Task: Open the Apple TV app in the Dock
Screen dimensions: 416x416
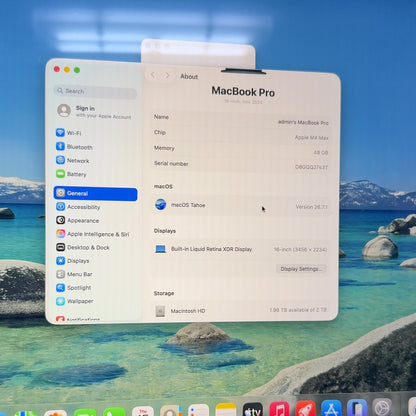Action: (252, 410)
